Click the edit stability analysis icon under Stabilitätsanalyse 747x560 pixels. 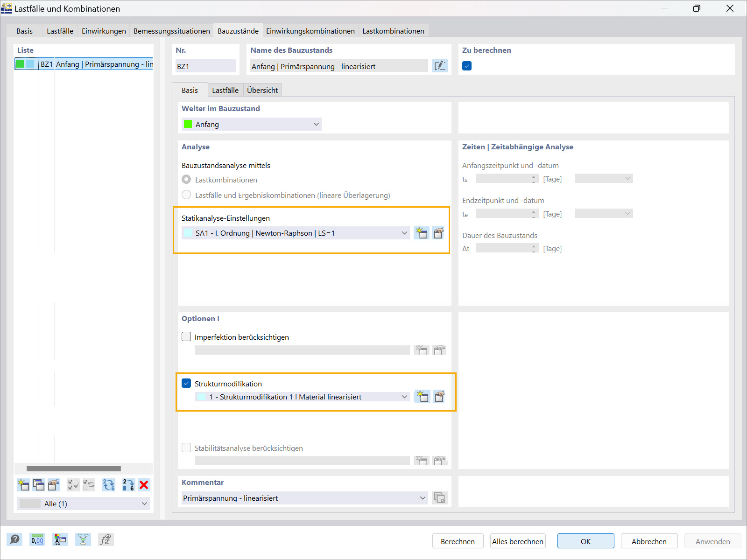[439, 461]
